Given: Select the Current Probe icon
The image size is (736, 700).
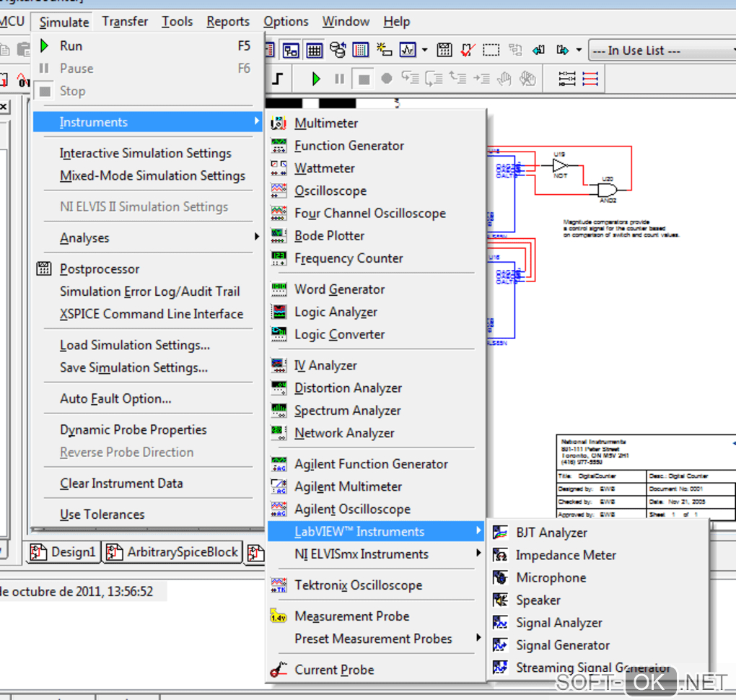Looking at the screenshot, I should (279, 670).
